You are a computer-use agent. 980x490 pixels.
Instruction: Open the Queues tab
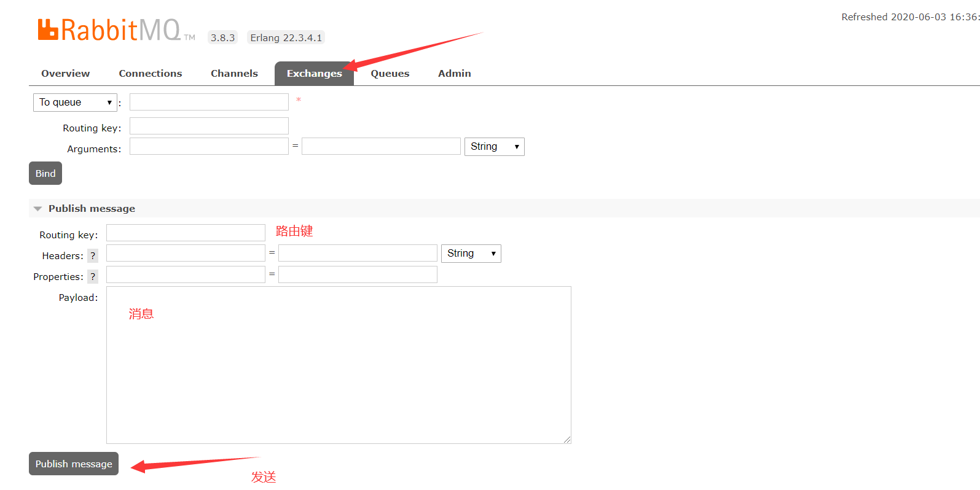pyautogui.click(x=390, y=74)
